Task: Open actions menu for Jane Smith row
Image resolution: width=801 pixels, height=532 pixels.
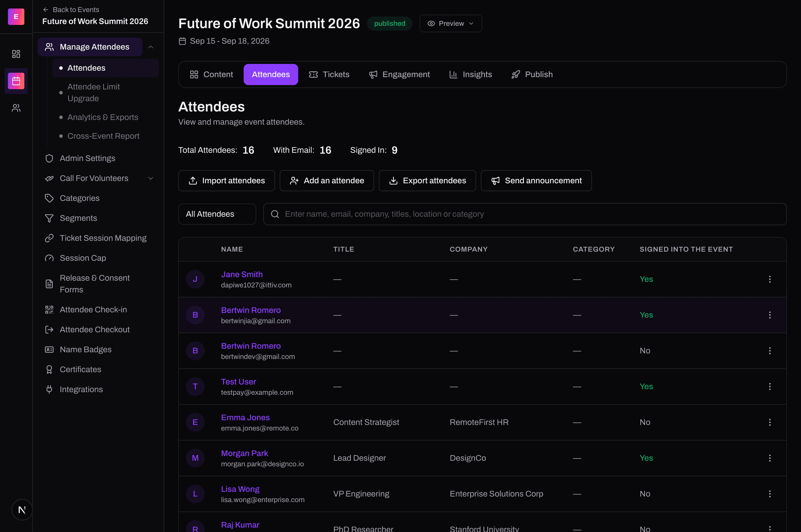Action: click(769, 279)
